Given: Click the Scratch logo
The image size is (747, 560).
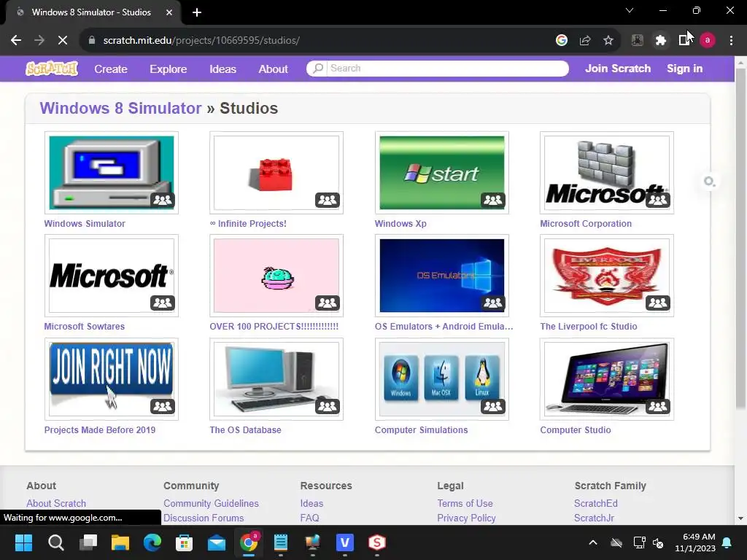Looking at the screenshot, I should click(52, 69).
